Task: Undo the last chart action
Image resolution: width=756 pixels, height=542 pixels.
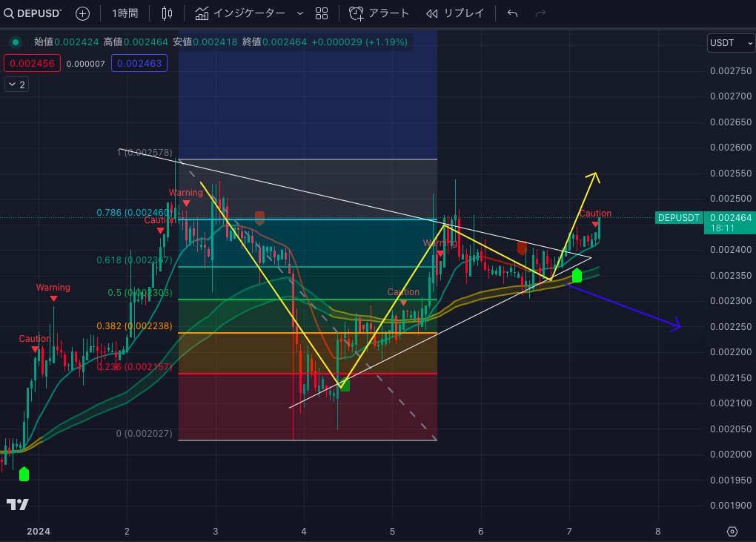Action: 512,13
